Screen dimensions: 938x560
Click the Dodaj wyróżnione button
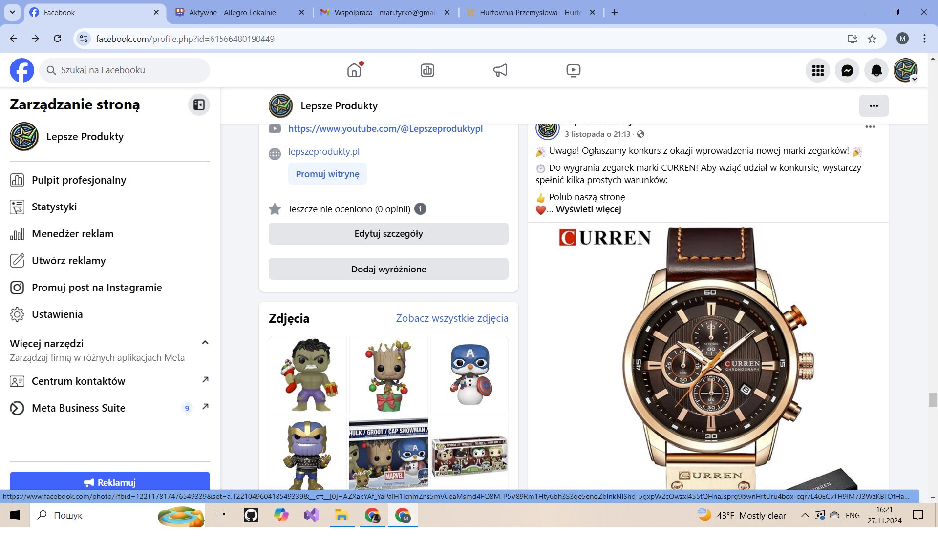388,269
